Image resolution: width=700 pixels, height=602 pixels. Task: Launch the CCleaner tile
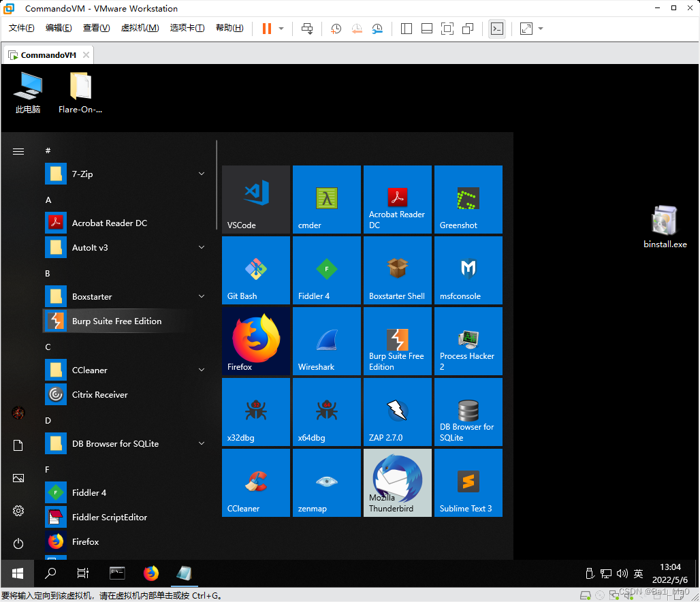pos(256,483)
